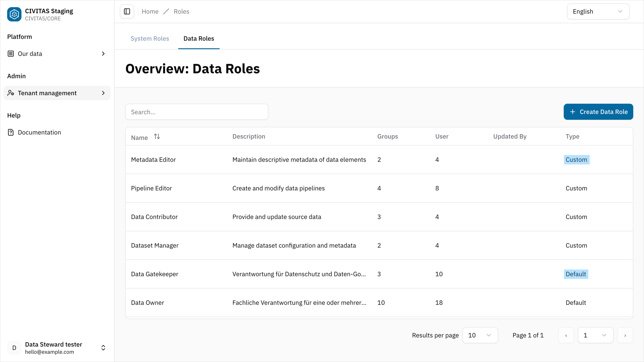Open the Results per page dropdown
Viewport: 644px width, 362px height.
(x=480, y=335)
